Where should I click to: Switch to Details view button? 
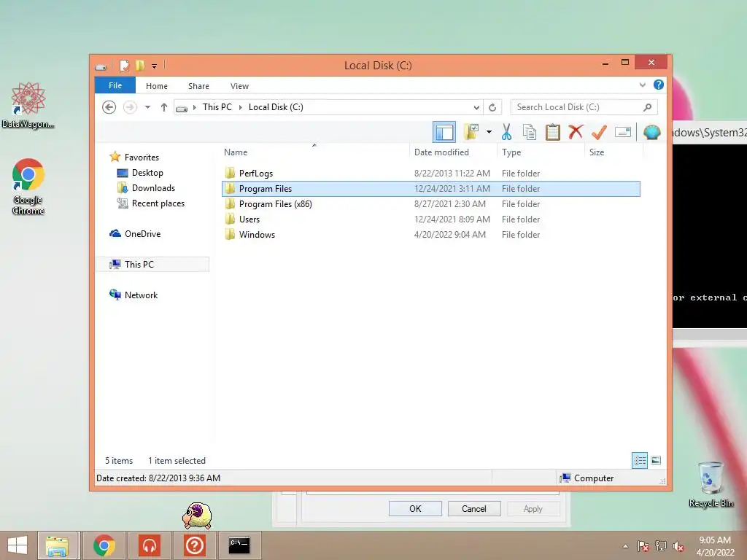(x=639, y=461)
